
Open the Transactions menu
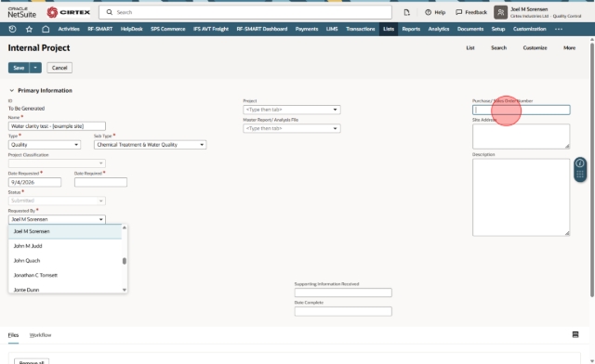tap(361, 29)
